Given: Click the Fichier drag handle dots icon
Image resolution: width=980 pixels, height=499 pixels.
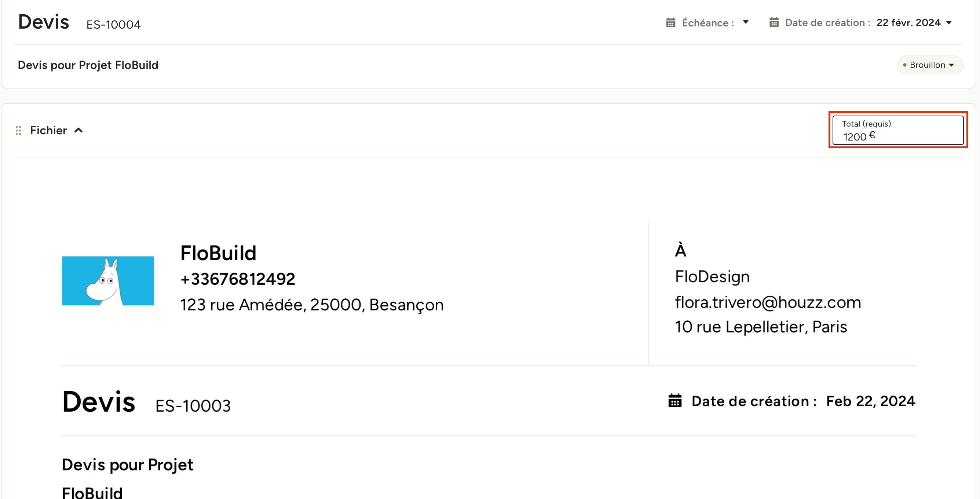Looking at the screenshot, I should click(x=18, y=131).
